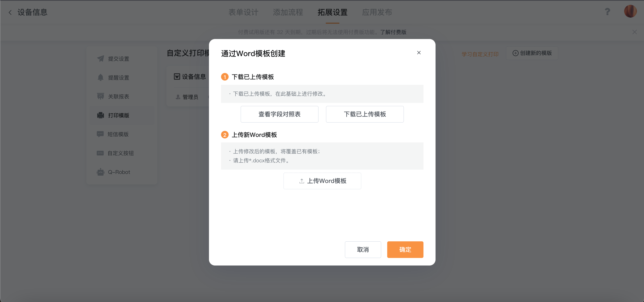The image size is (644, 302).
Task: Open user avatar menu
Action: (x=630, y=11)
